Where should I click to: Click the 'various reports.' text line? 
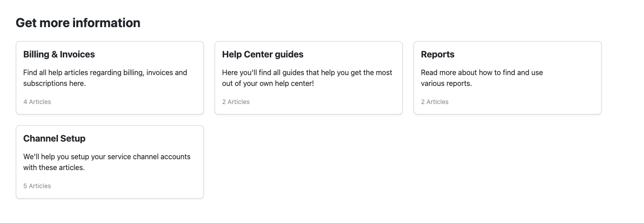tap(446, 83)
